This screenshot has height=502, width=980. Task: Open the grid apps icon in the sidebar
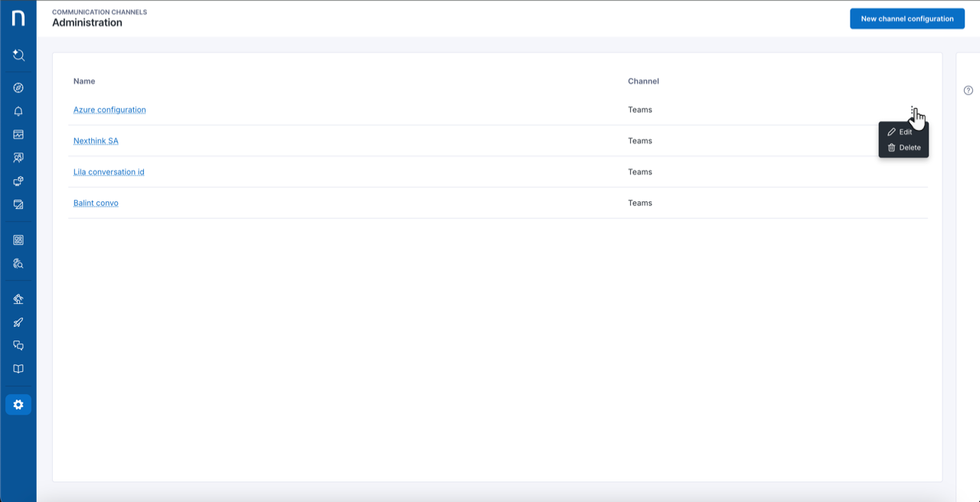(18, 240)
